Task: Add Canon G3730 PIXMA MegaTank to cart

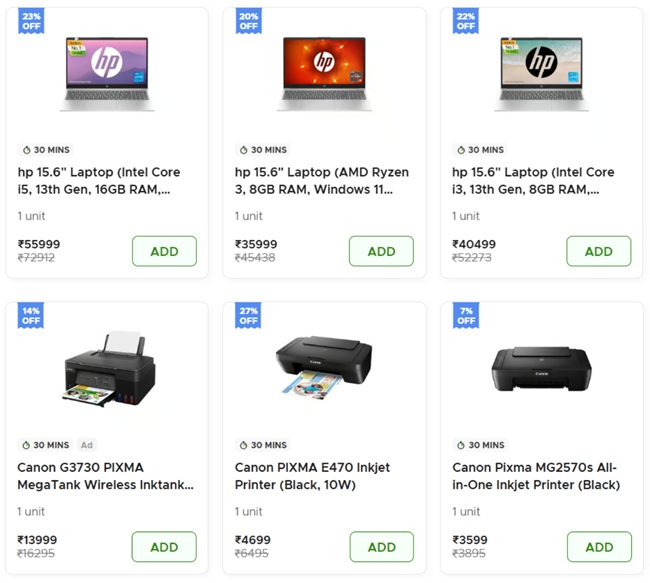Action: [164, 547]
